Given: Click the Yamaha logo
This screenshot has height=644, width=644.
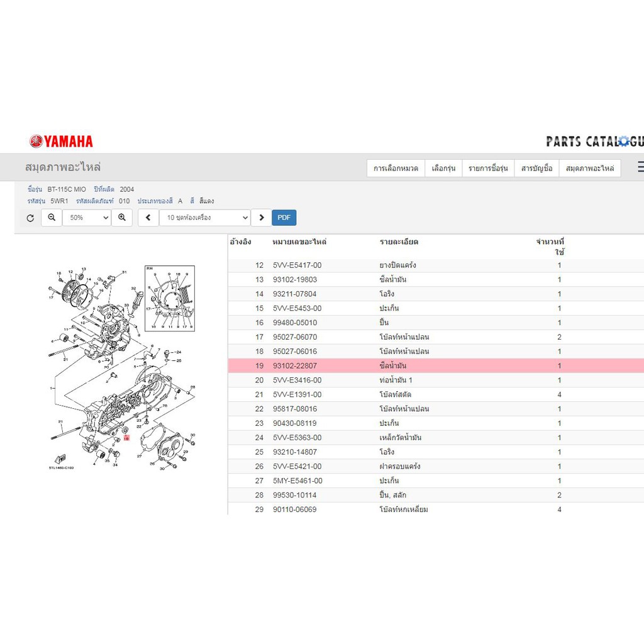Looking at the screenshot, I should pos(61,142).
